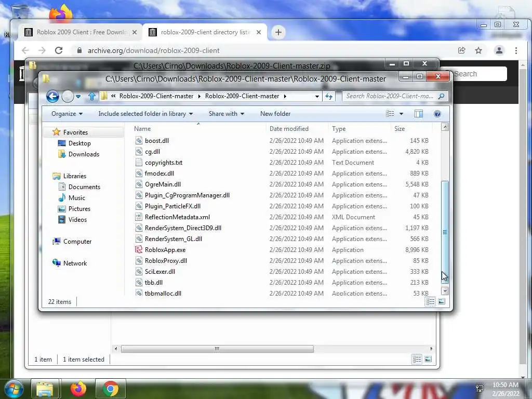
Task: Click the Change your view icon
Action: pyautogui.click(x=390, y=114)
